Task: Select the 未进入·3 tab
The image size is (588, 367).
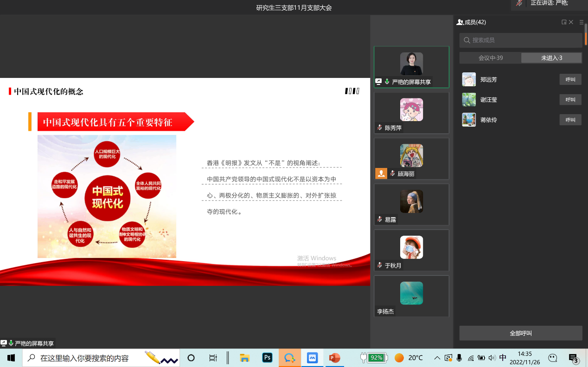Action: click(551, 58)
